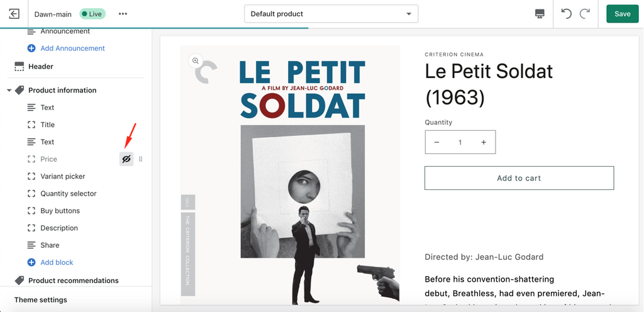This screenshot has height=312, width=644.
Task: Open the Product recommendations section
Action: tap(73, 281)
